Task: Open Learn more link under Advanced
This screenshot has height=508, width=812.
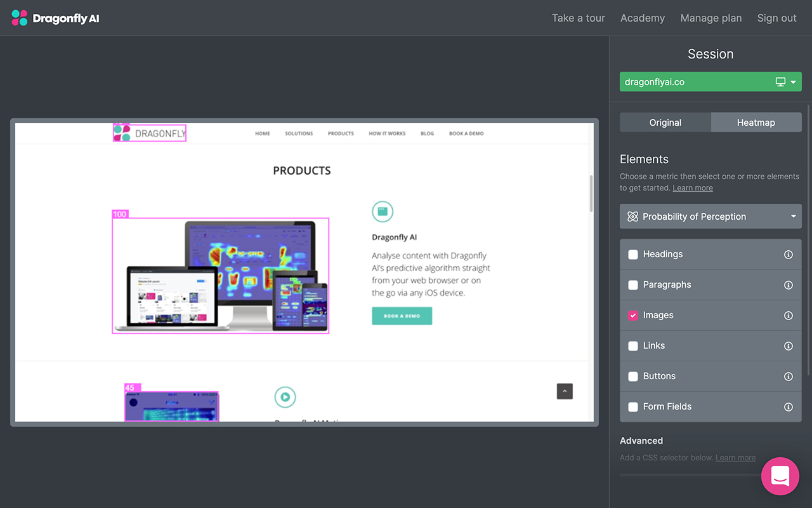Action: tap(735, 458)
